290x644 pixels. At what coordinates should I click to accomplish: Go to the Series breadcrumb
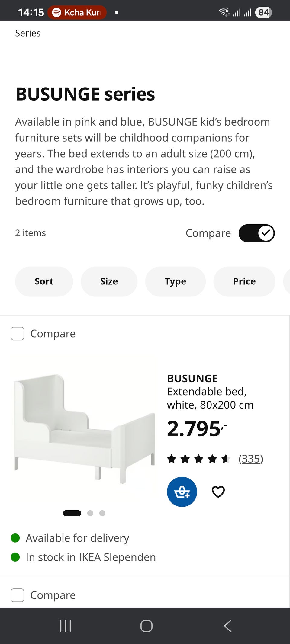(x=28, y=33)
